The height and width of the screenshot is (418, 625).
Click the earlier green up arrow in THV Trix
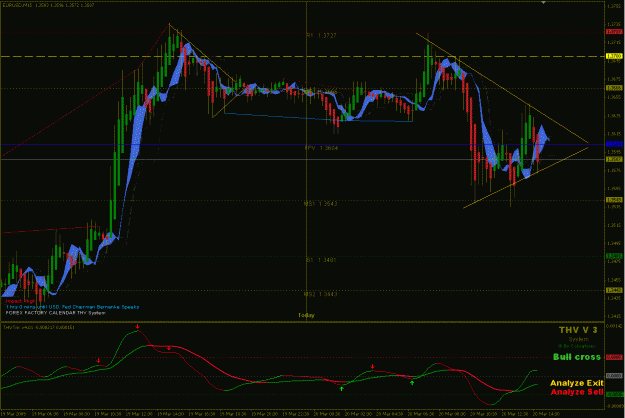pyautogui.click(x=342, y=388)
